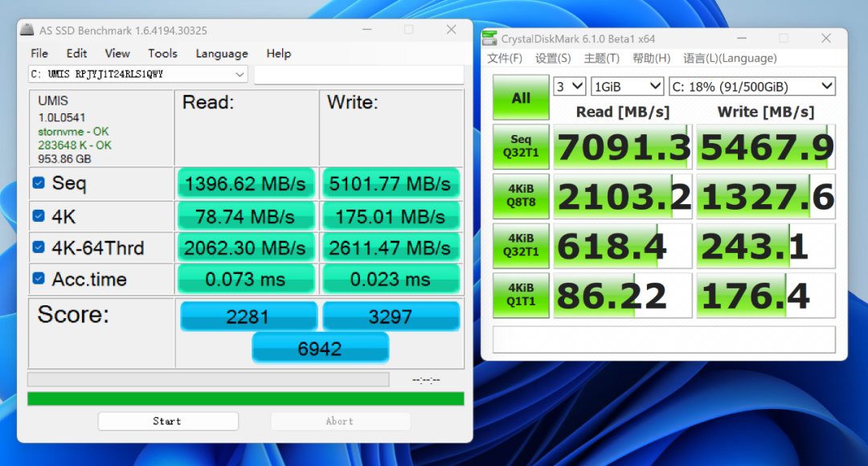Close the CrystalDiskMark window
This screenshot has width=868, height=466.
click(826, 39)
